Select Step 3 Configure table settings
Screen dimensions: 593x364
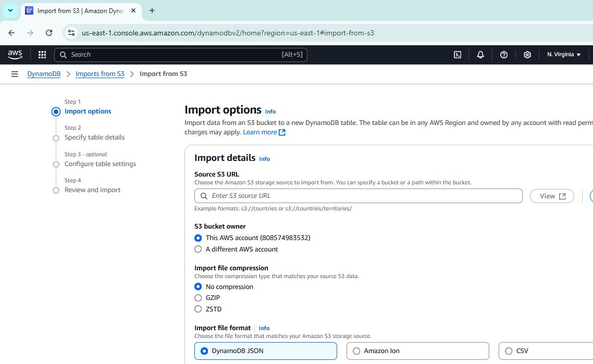100,164
